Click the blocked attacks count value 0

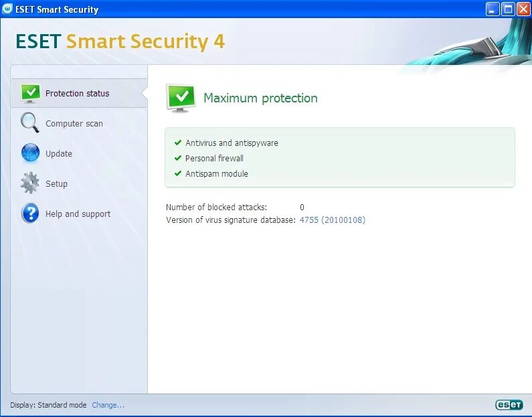(302, 207)
